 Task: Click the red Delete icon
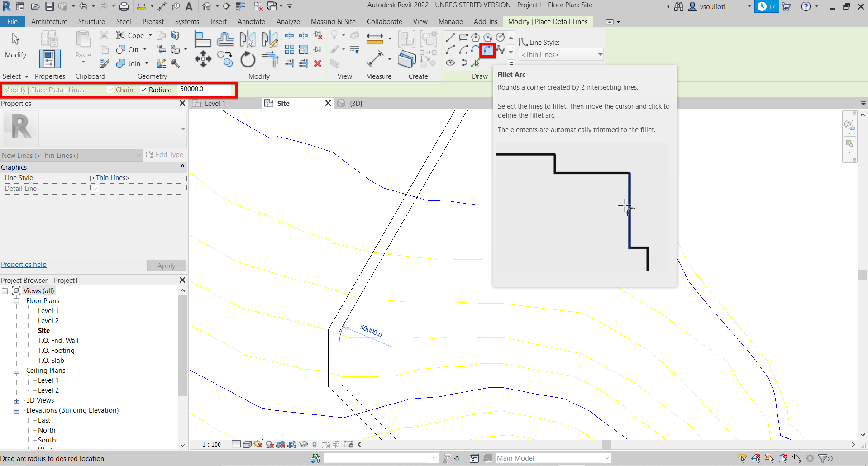[318, 63]
